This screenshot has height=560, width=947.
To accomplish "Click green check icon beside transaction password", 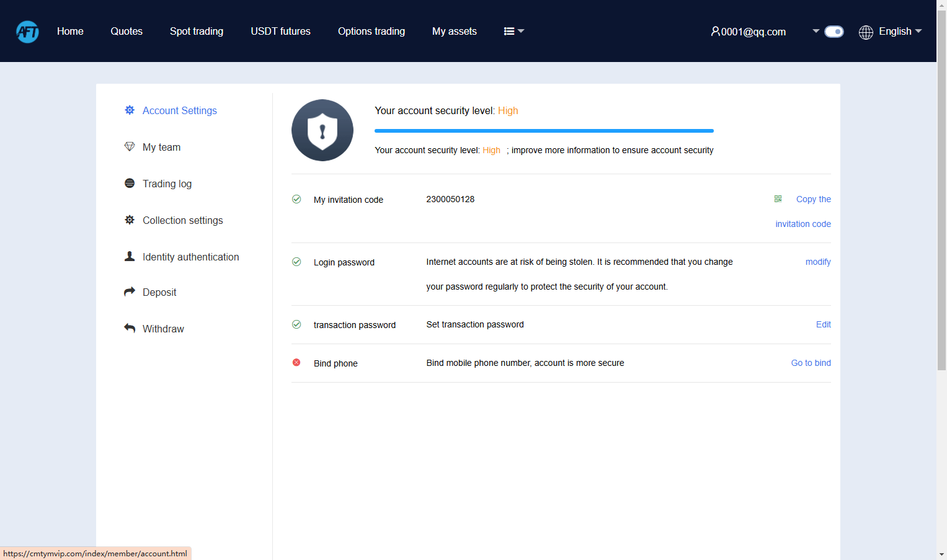I will pyautogui.click(x=296, y=324).
